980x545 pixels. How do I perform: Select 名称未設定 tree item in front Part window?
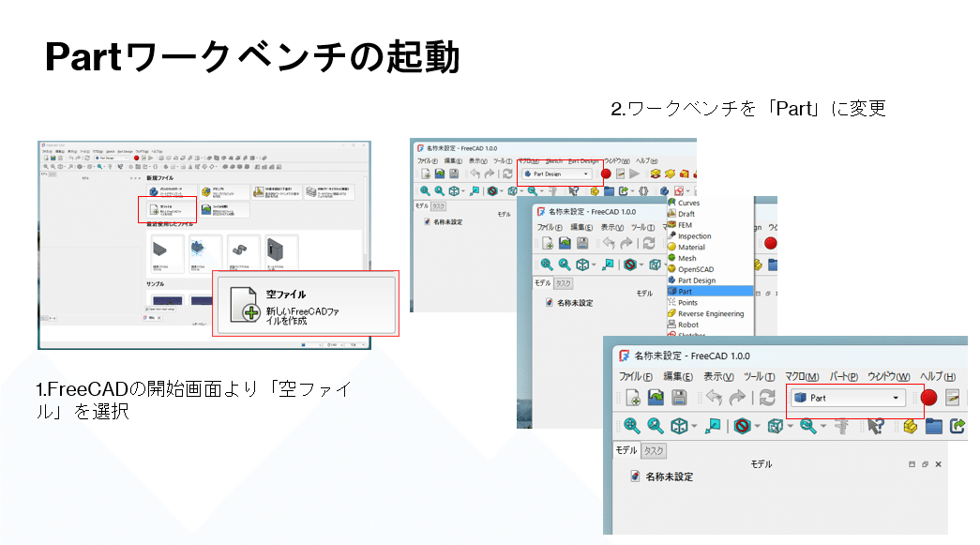point(662,477)
